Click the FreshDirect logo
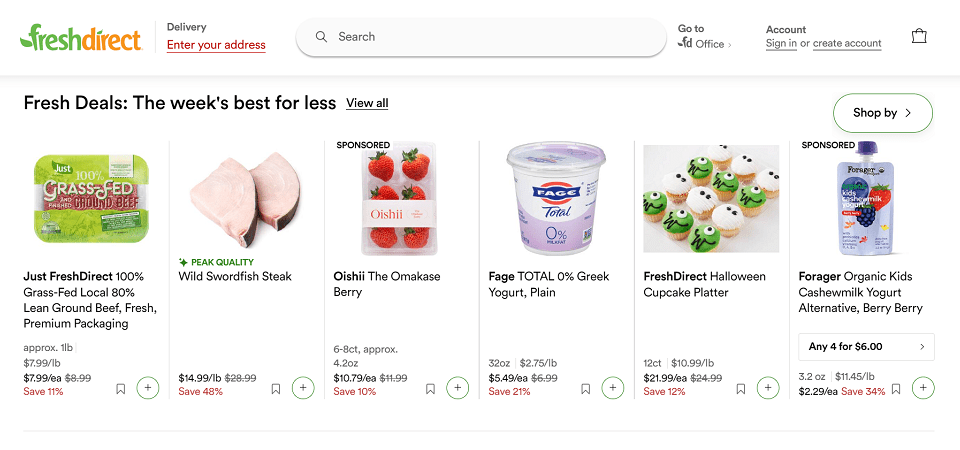The height and width of the screenshot is (450, 960). coord(80,38)
